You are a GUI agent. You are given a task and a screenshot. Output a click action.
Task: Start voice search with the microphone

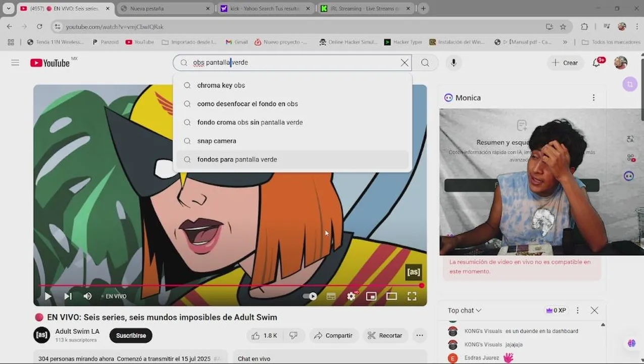[x=454, y=63]
